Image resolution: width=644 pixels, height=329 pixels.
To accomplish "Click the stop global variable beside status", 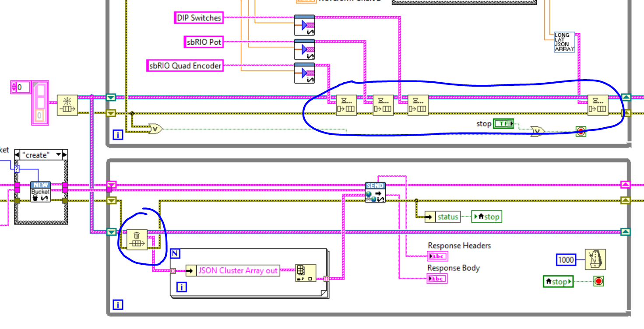I will (486, 216).
